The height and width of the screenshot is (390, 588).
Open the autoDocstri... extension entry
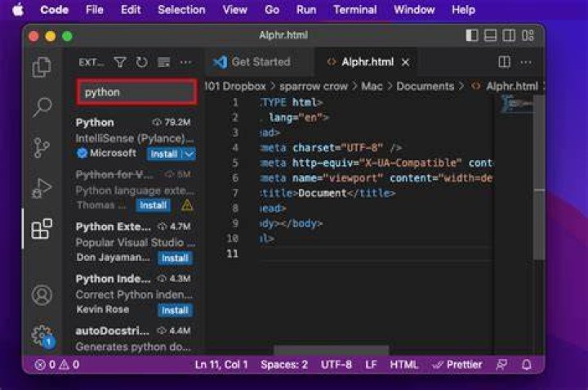point(136,339)
